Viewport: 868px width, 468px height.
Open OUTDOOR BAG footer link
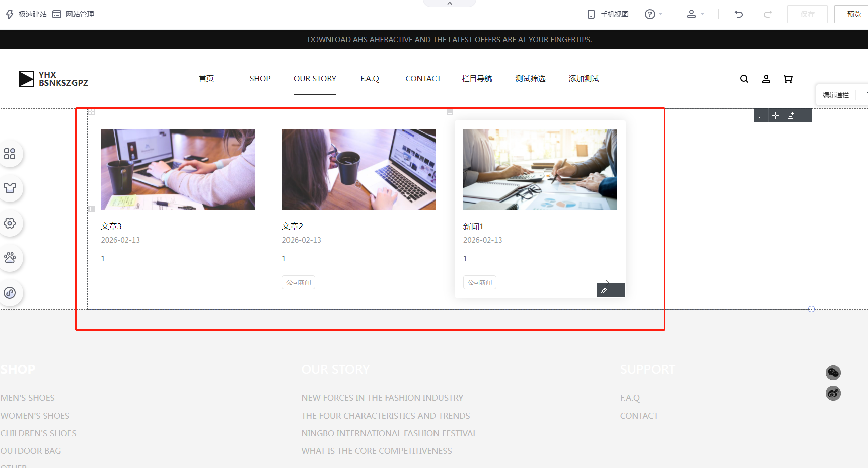coord(31,451)
